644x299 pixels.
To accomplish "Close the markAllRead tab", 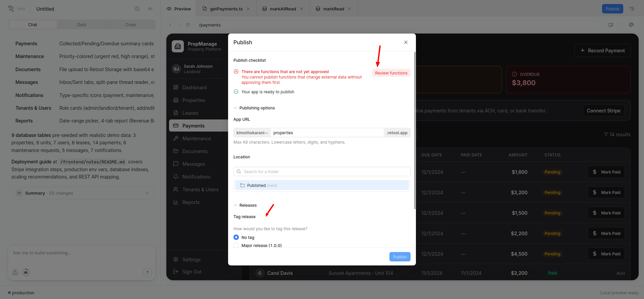I will (302, 9).
